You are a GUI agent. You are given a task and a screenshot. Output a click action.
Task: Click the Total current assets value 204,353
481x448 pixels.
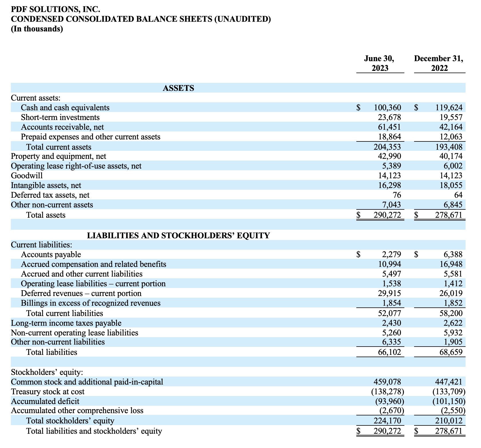387,147
